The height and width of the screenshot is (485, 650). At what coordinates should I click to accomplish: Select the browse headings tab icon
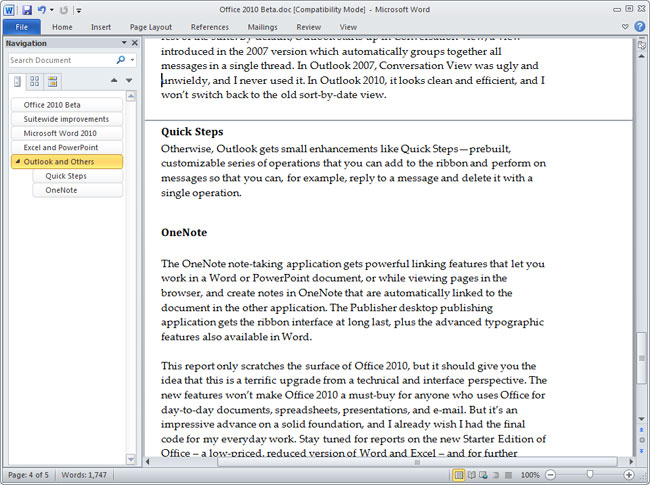[17, 81]
